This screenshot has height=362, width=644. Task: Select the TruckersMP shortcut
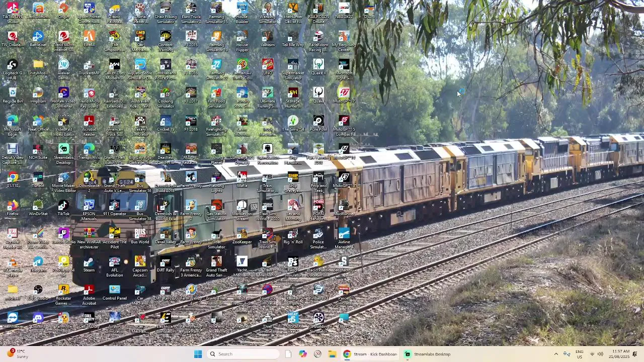tap(89, 67)
